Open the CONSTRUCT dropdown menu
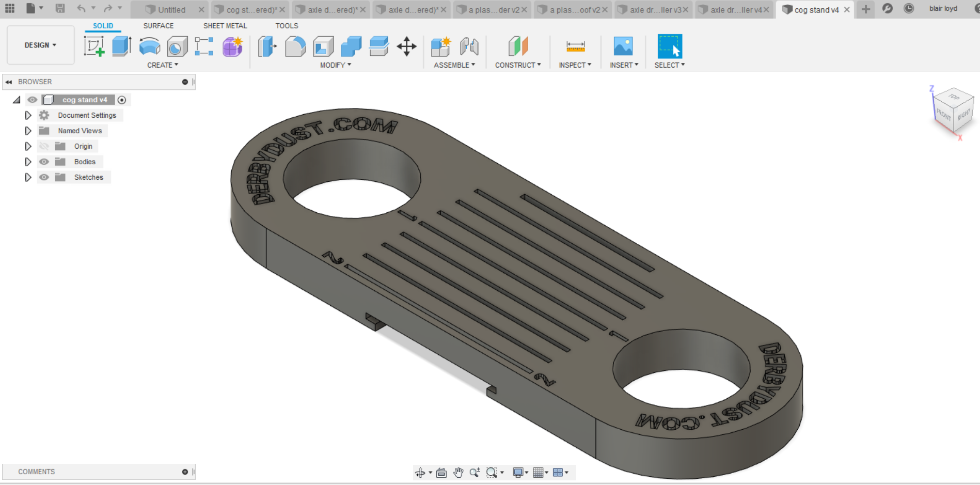 coord(518,65)
